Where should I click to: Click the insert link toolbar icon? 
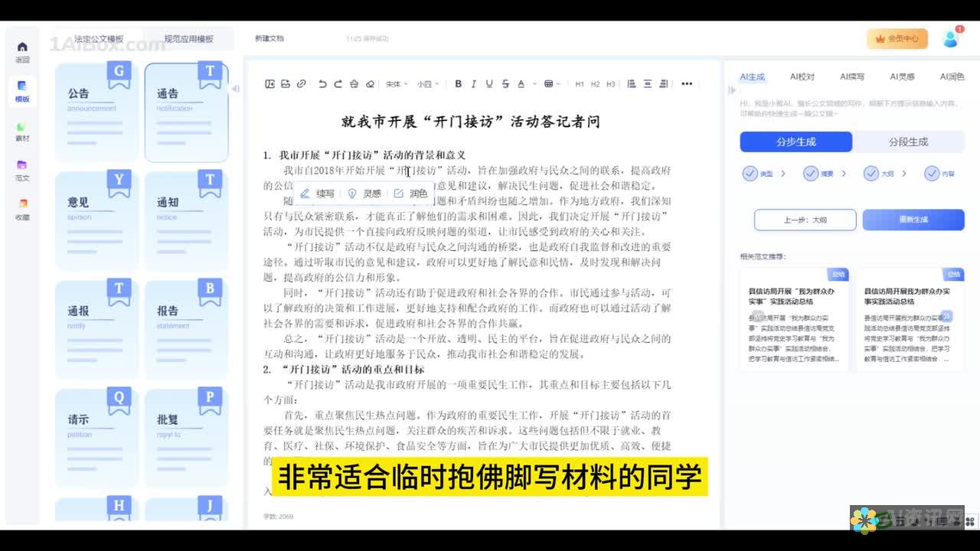[301, 84]
